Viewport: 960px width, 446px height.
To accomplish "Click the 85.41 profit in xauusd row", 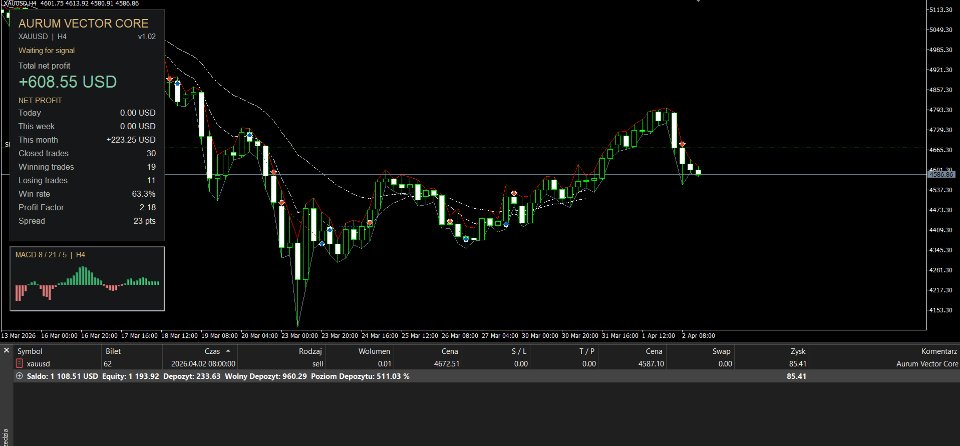I will pos(797,364).
